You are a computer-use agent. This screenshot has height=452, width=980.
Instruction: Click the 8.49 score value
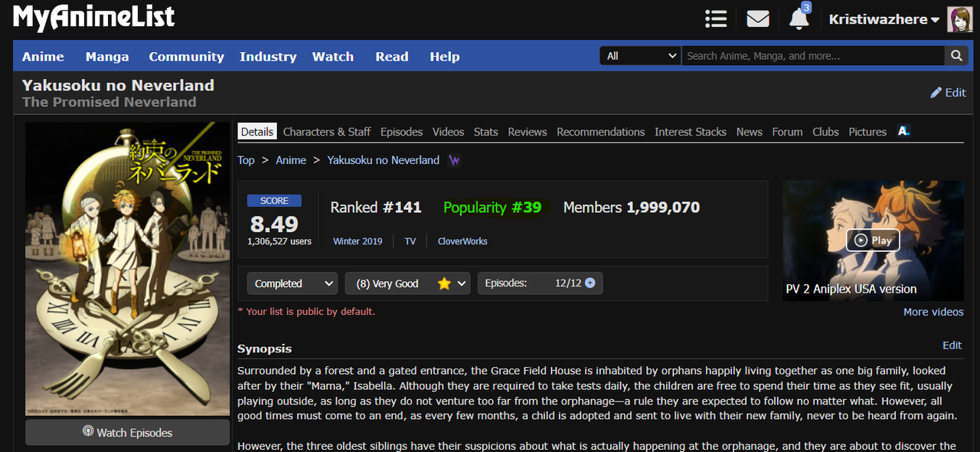click(x=274, y=224)
